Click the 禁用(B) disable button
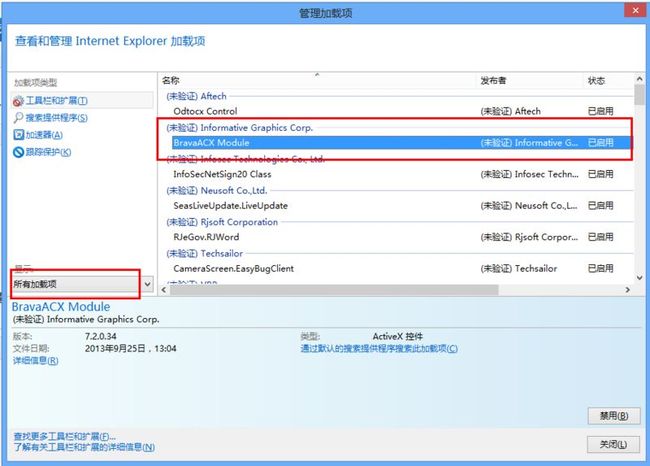Screen dimensions: 650x466 click(x=614, y=416)
